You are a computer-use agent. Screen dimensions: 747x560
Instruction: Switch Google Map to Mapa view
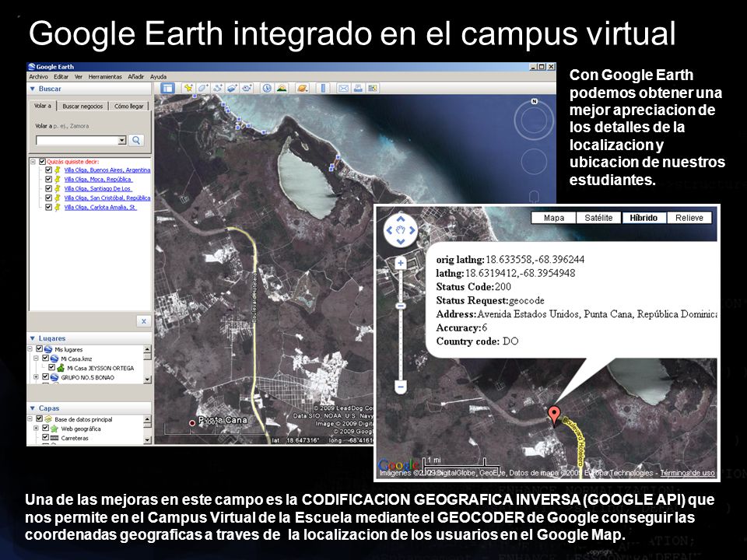[553, 218]
